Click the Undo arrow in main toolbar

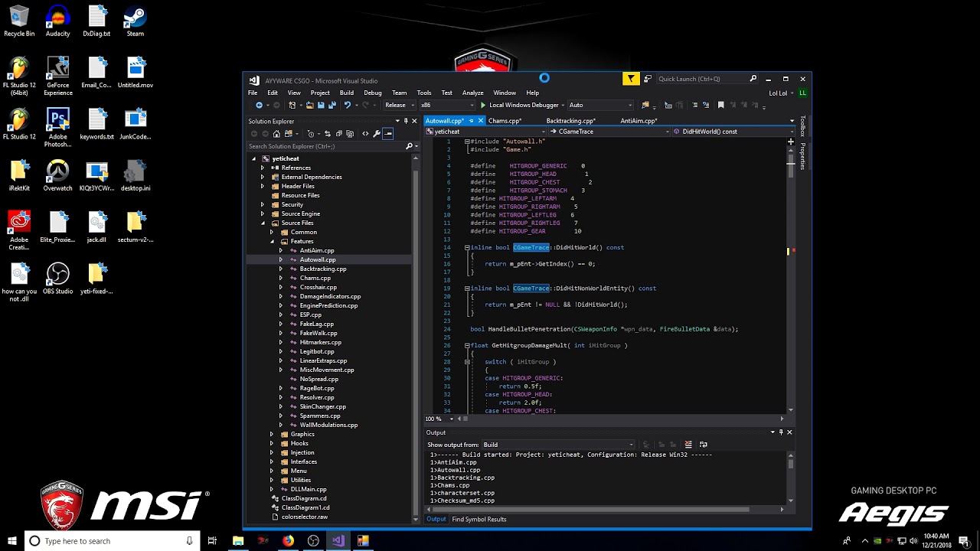348,105
